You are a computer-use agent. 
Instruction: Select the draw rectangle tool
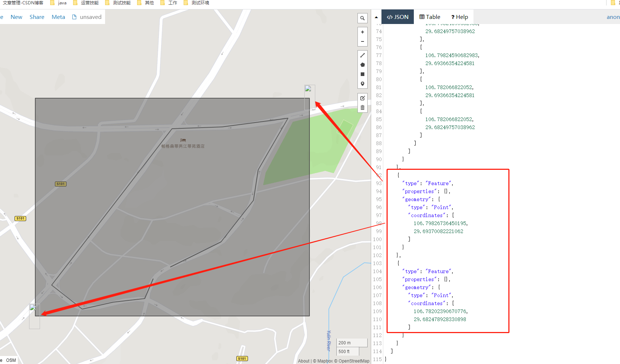point(362,74)
